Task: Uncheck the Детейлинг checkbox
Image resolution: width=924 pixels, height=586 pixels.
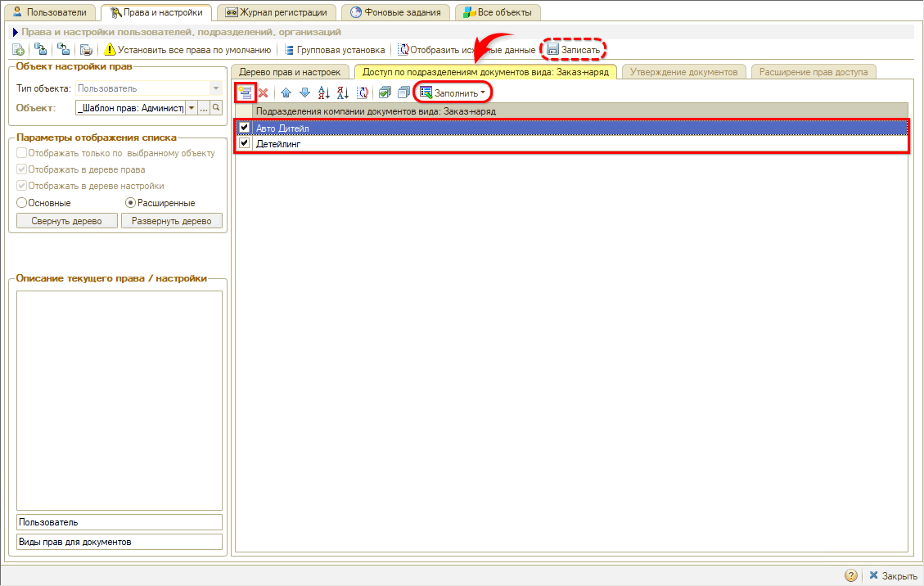Action: pos(244,143)
